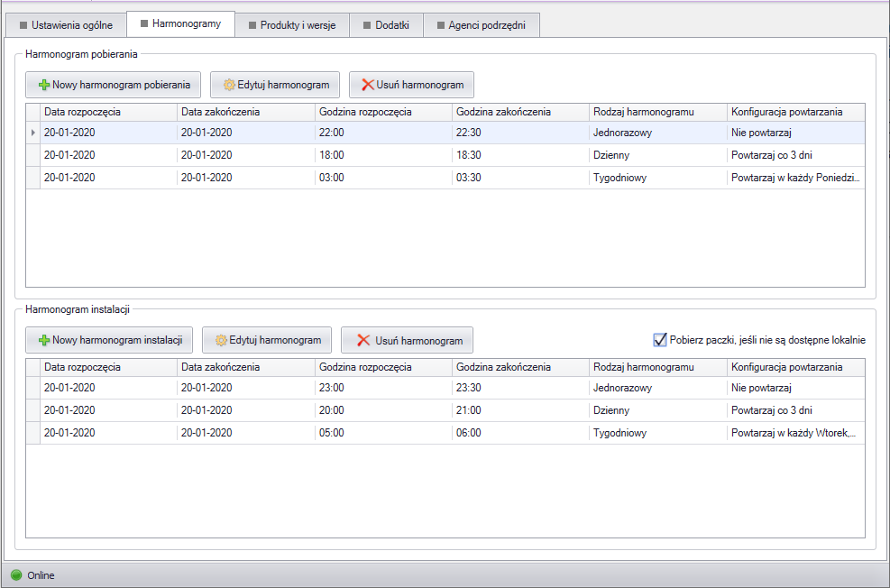Click the 22:30 end time cell
The width and height of the screenshot is (890, 588).
(x=521, y=133)
